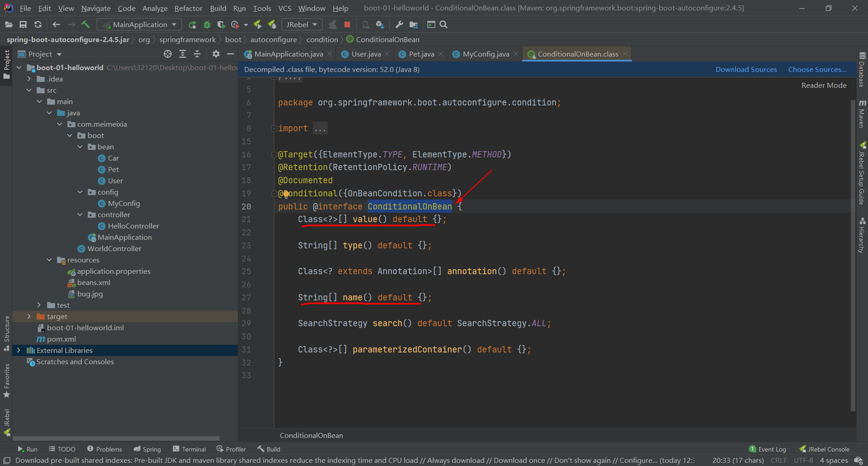Switch to the Pet.java tab

(421, 54)
